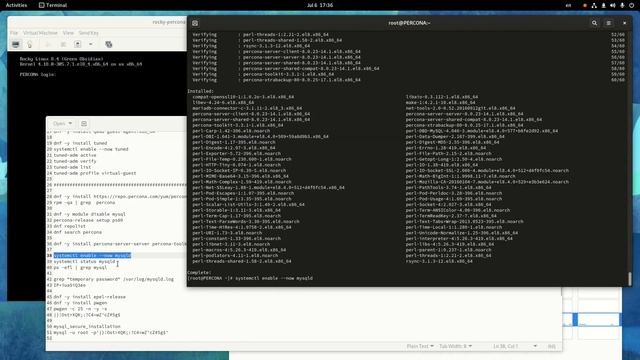Open Tab Width dropdown in editor

[x=456, y=346]
